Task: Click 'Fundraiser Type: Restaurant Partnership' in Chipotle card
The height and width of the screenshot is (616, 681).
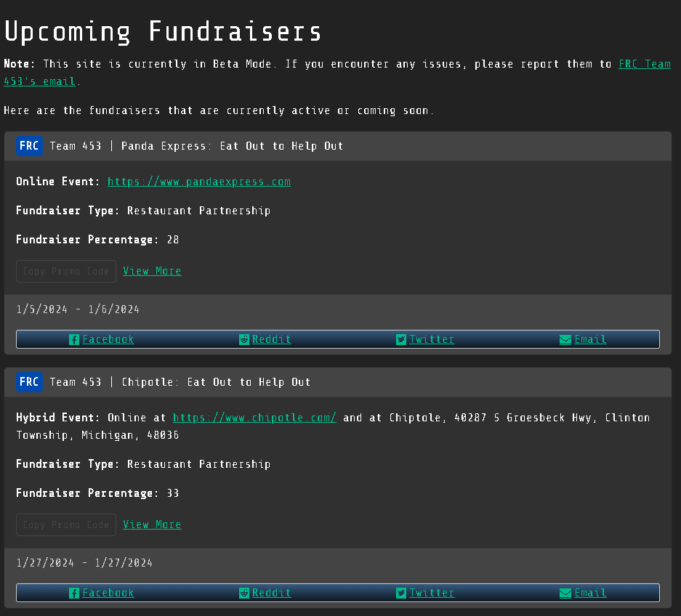Action: [x=143, y=464]
